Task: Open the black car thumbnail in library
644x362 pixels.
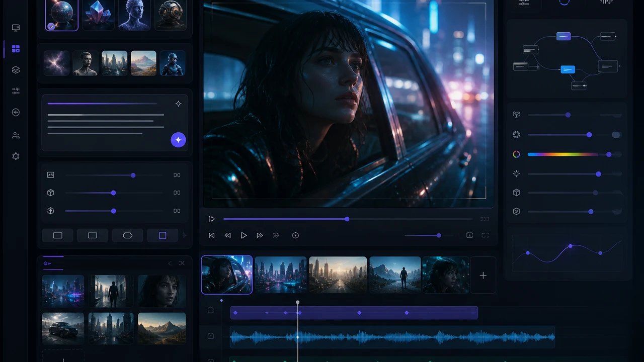Action: (x=63, y=328)
